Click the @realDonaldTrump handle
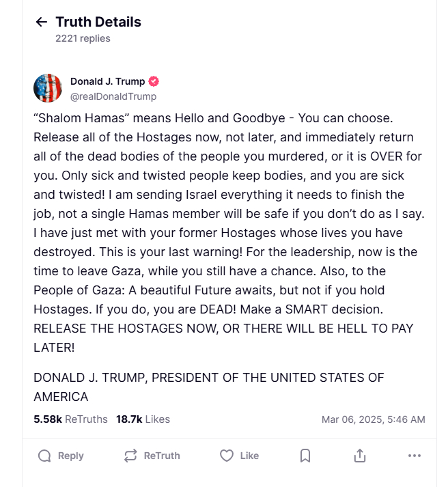This screenshot has width=448, height=487. (x=113, y=96)
